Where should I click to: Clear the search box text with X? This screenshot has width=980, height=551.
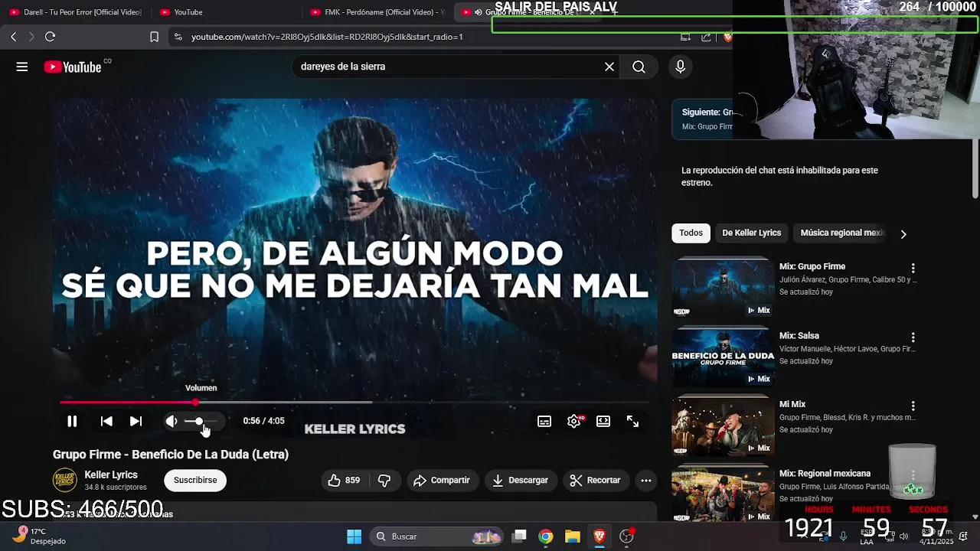click(x=609, y=67)
